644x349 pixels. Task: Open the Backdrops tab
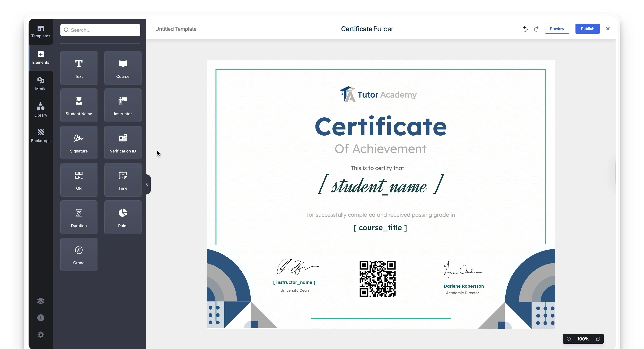pos(41,135)
